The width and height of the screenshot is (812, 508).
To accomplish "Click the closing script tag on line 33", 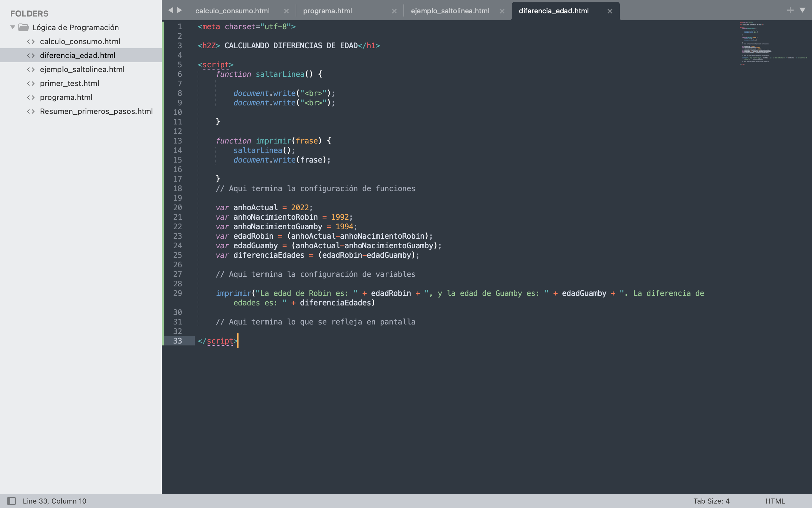I will coord(218,341).
